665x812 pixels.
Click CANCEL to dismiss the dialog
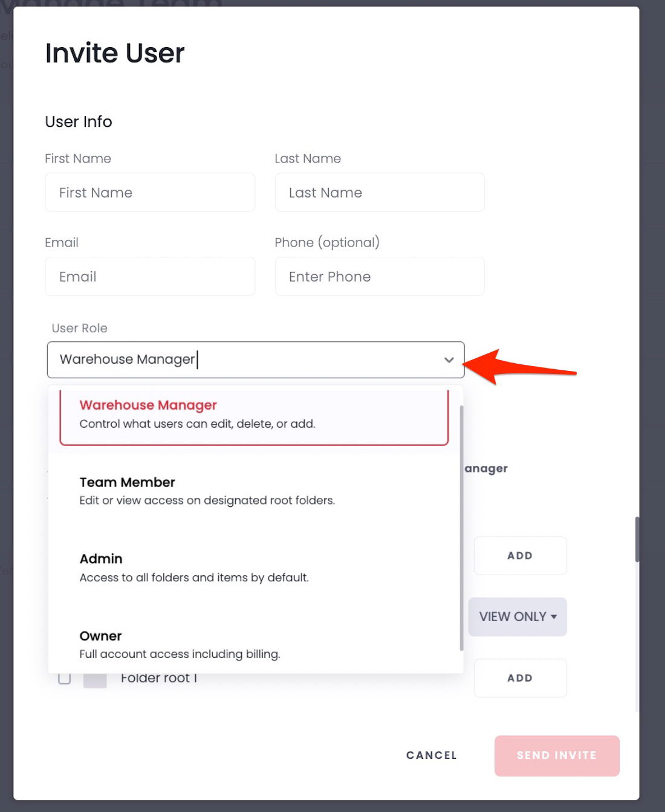click(x=431, y=755)
